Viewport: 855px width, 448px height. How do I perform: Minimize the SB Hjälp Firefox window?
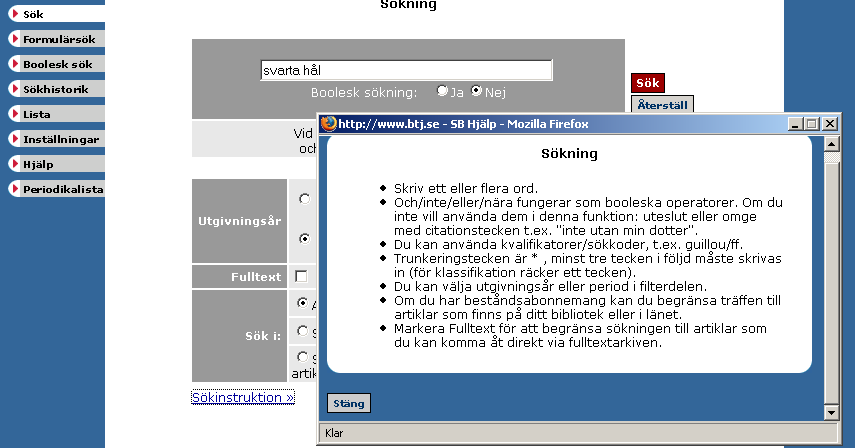point(795,124)
